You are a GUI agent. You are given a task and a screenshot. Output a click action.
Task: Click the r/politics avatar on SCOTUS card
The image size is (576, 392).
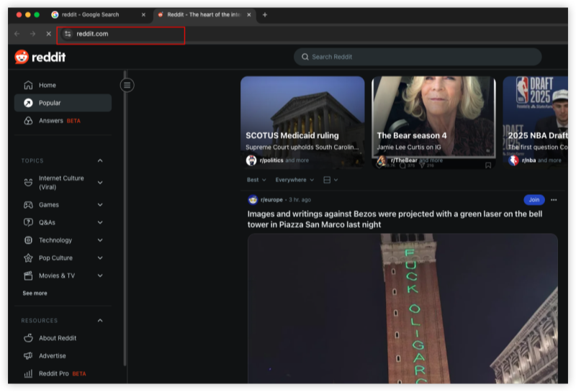[251, 160]
